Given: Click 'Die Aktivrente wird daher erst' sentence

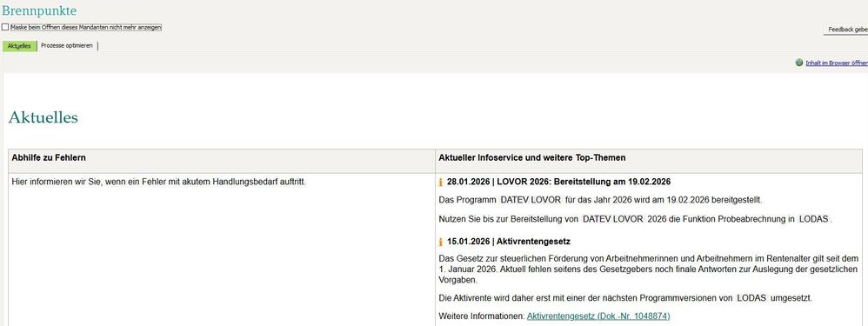Looking at the screenshot, I should pos(625,298).
